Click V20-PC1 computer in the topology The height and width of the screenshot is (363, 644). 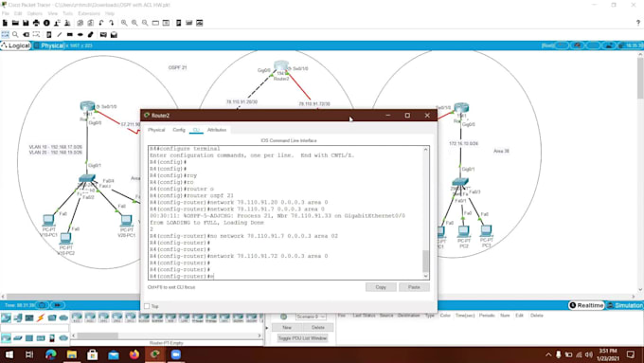coord(127,220)
